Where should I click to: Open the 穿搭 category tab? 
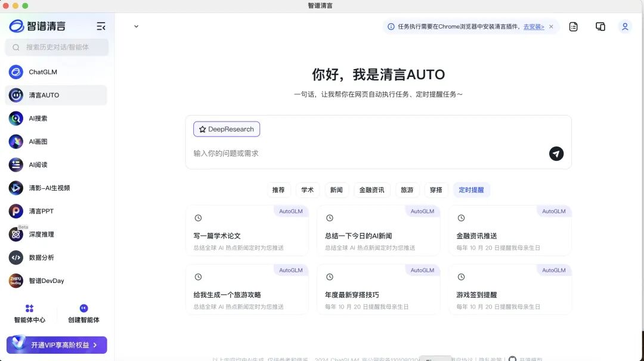tap(436, 190)
